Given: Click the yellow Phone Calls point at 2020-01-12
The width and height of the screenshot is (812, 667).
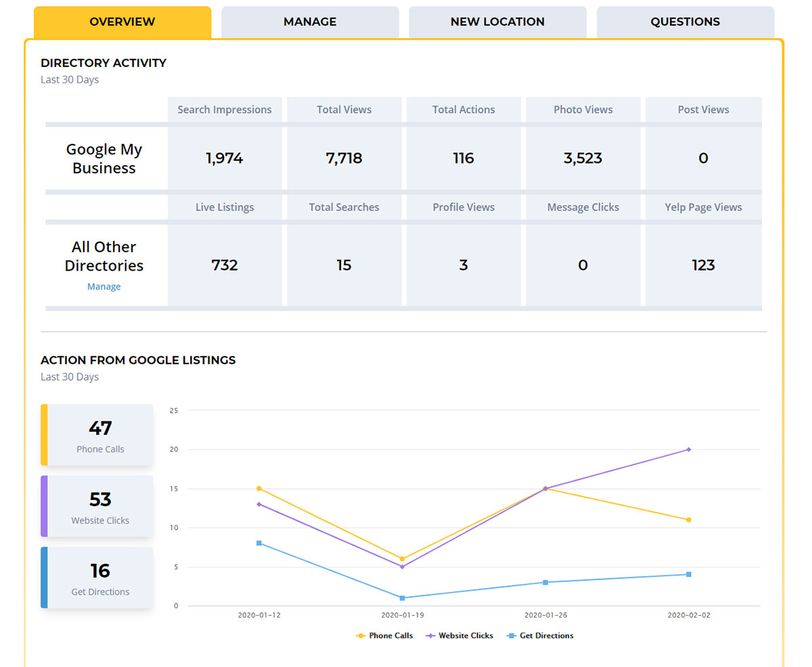Looking at the screenshot, I should [x=259, y=488].
